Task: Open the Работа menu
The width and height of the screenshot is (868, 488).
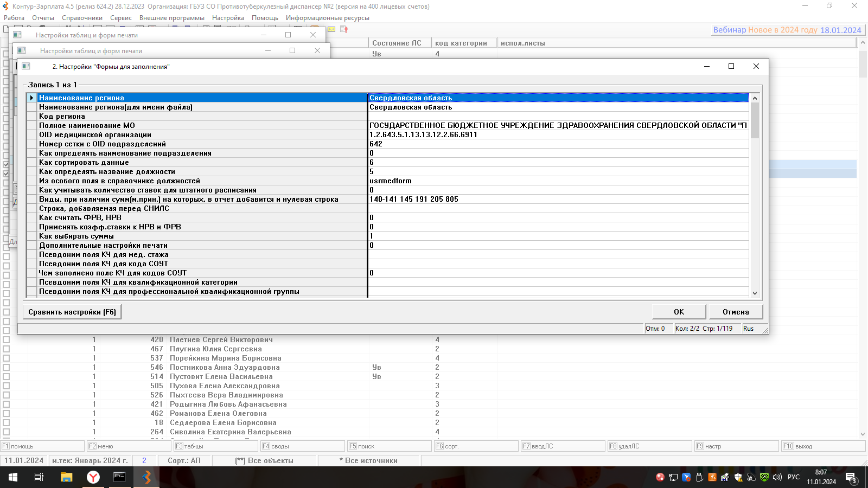Action: [x=14, y=18]
